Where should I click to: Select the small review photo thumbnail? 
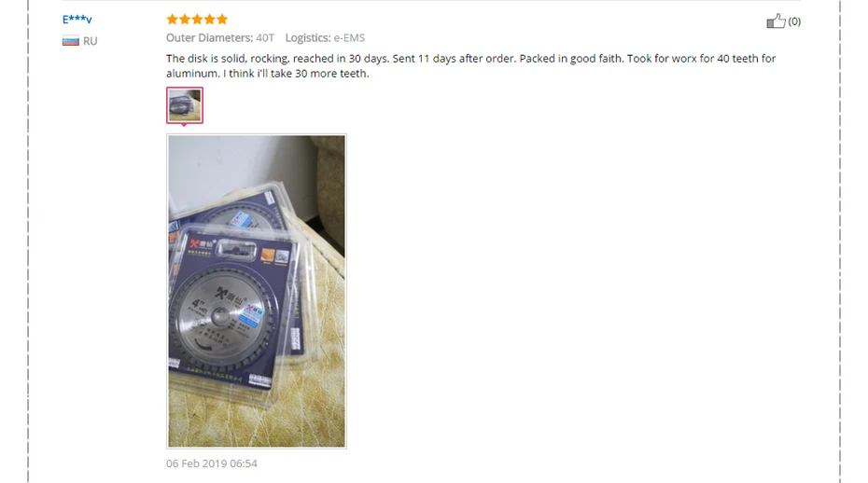[x=185, y=104]
